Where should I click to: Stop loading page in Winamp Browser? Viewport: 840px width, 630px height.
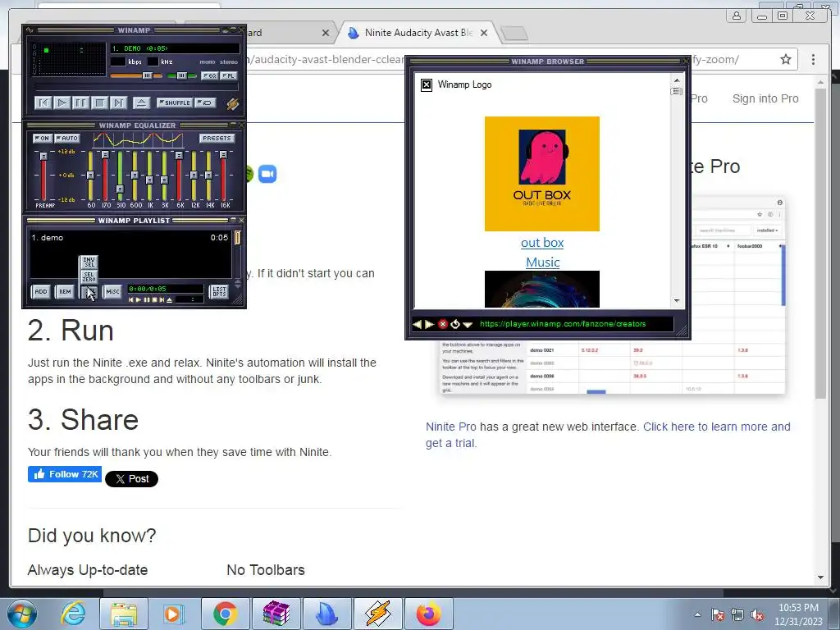tap(442, 324)
